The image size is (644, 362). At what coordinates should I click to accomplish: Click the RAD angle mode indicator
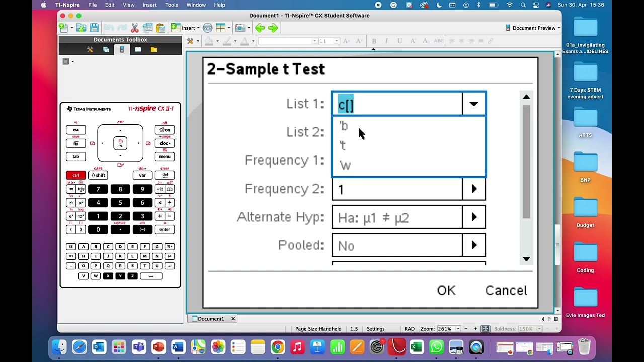(410, 329)
